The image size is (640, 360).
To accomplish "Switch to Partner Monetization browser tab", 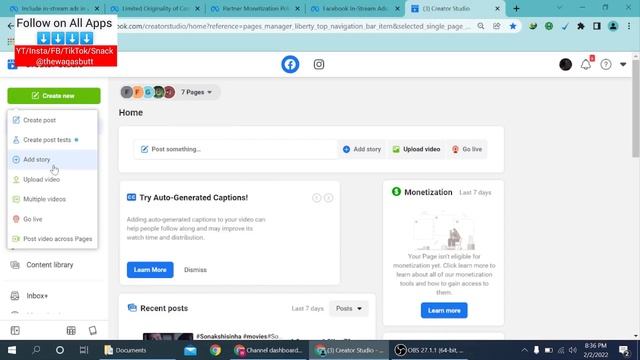I will [255, 9].
